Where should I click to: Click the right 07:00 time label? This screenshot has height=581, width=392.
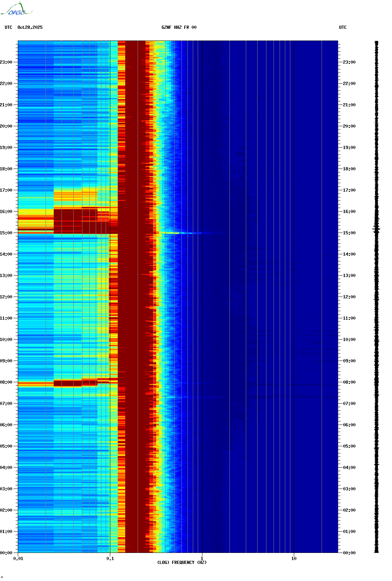coord(349,404)
